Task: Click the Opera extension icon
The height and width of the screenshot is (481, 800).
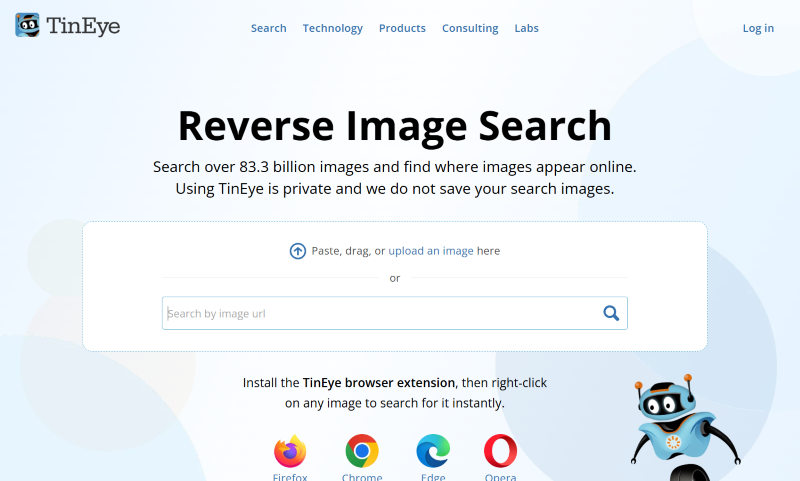Action: (501, 451)
